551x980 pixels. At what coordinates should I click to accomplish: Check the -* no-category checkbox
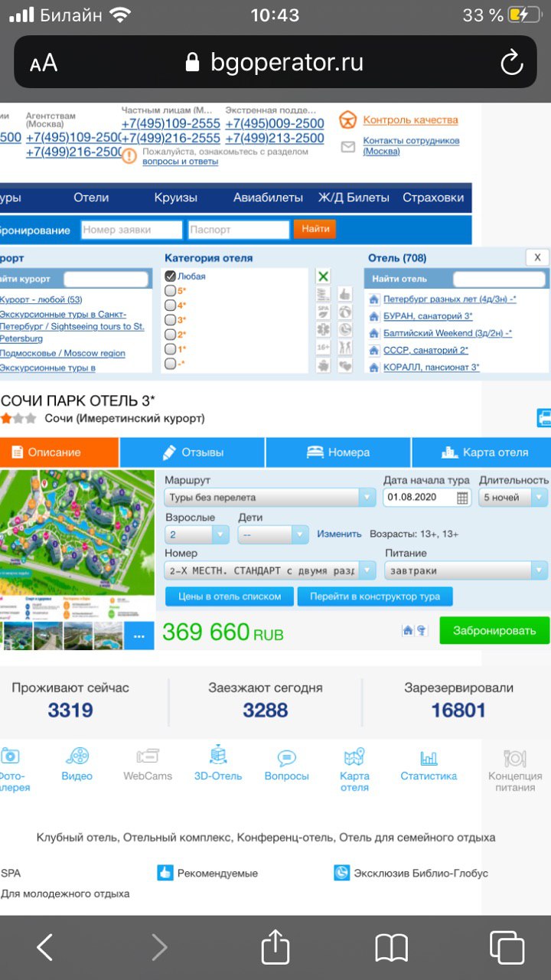[171, 364]
